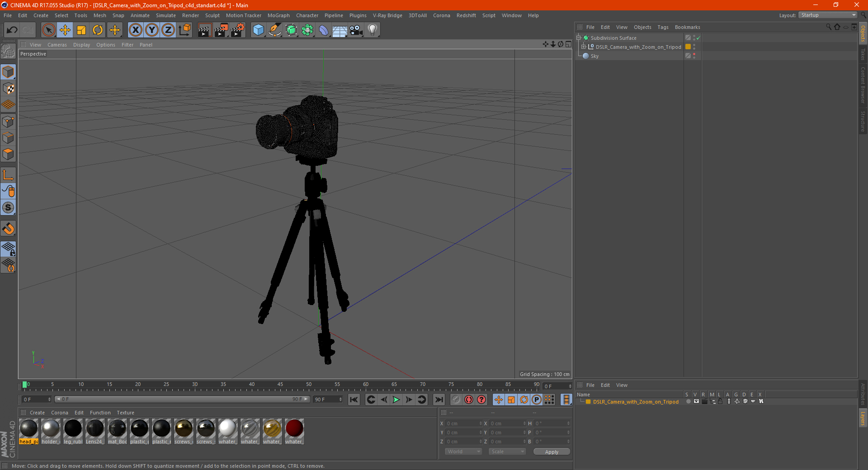Render to Picture Viewer

point(221,30)
